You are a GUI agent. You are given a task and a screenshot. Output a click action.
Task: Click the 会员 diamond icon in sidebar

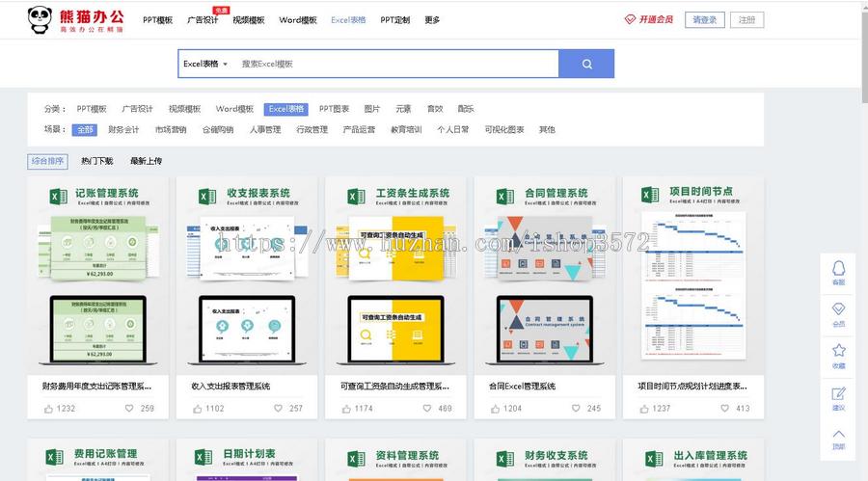839,308
